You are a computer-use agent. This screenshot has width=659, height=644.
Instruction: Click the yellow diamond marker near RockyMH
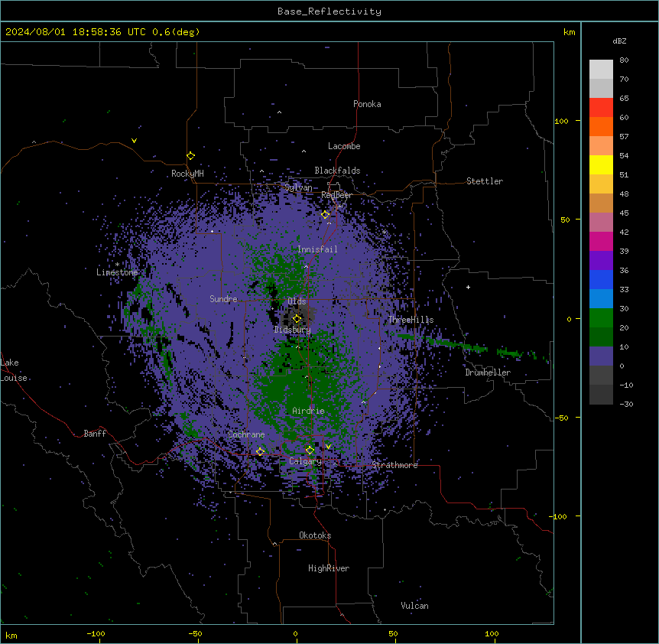tap(191, 156)
